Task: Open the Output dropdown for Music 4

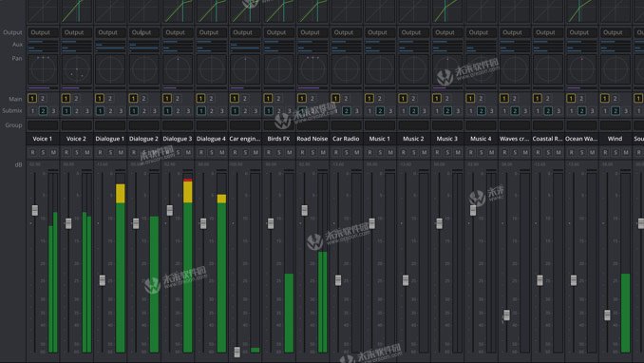Action: (481, 32)
